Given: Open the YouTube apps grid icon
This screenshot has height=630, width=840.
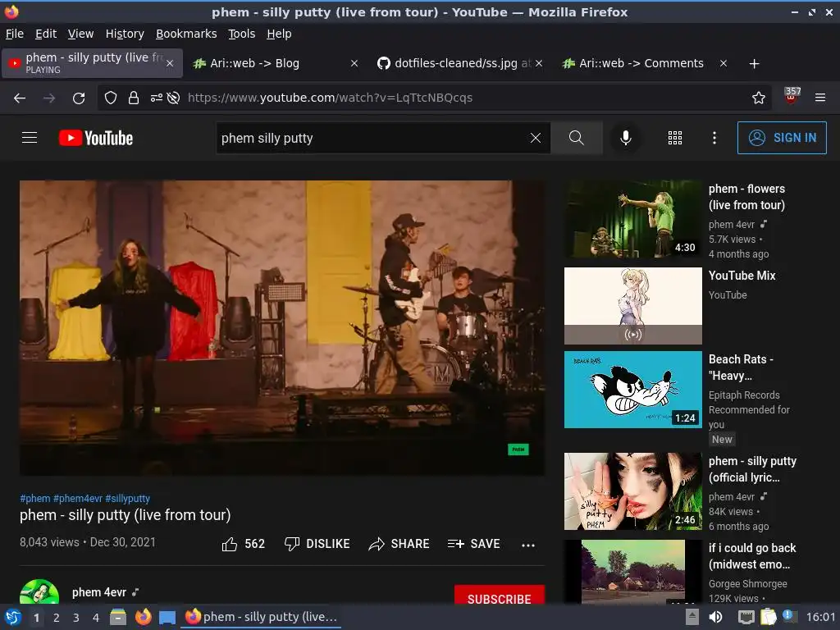Looking at the screenshot, I should coord(675,138).
